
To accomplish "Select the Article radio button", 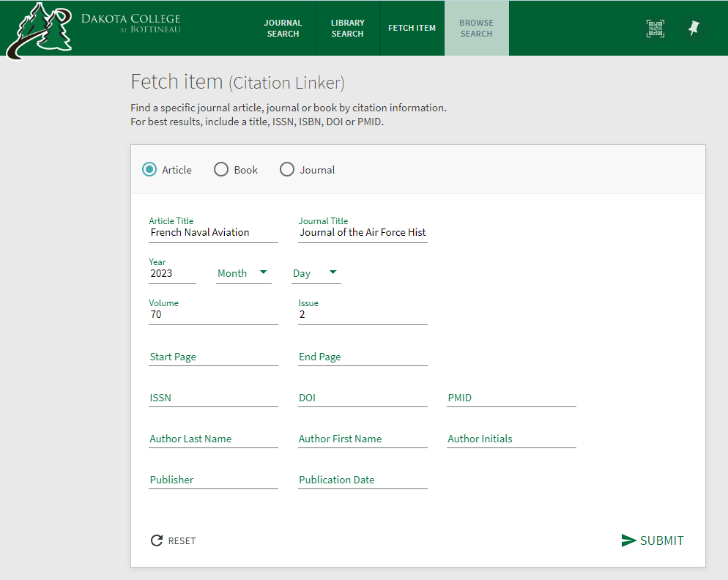I will (149, 169).
